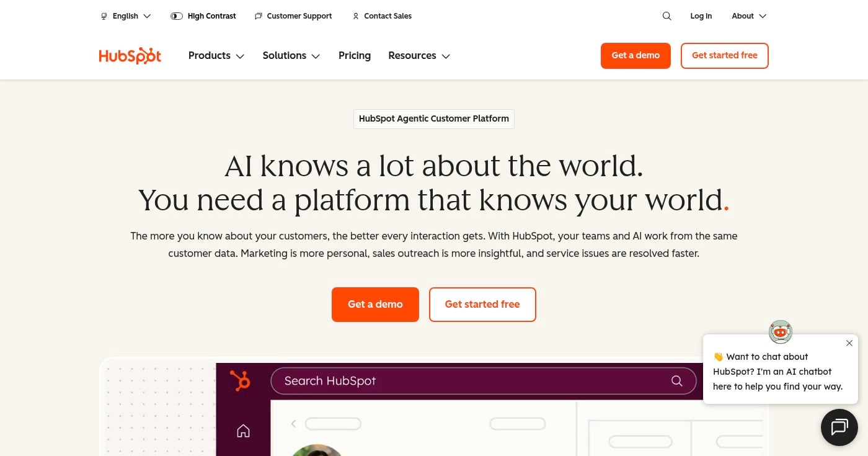Click the header Get started free button
The height and width of the screenshot is (456, 868).
pos(725,56)
